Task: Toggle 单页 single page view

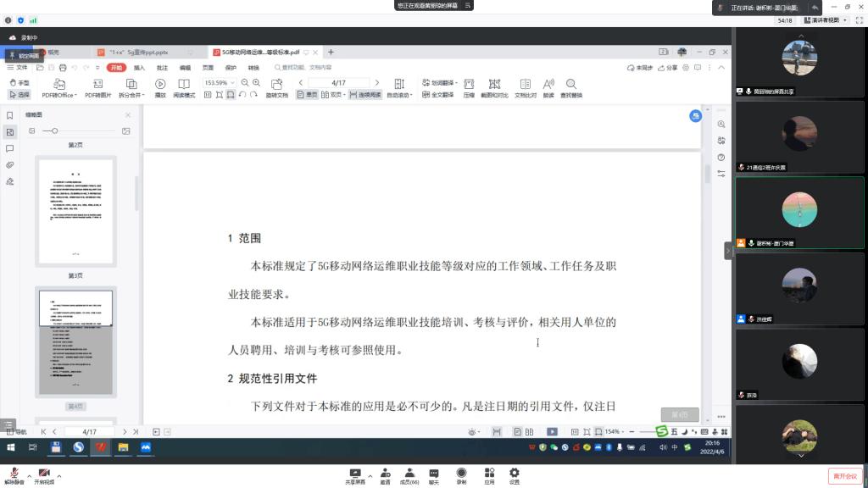Action: (307, 95)
